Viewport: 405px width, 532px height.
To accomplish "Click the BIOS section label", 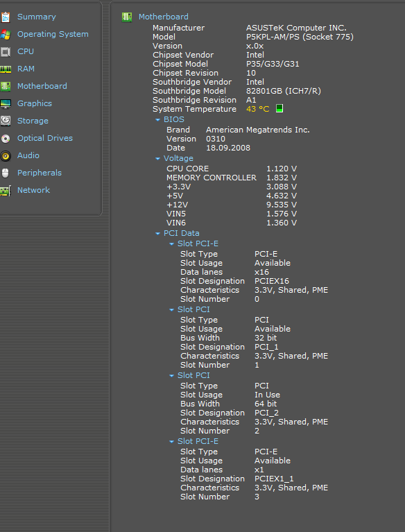I will [174, 119].
